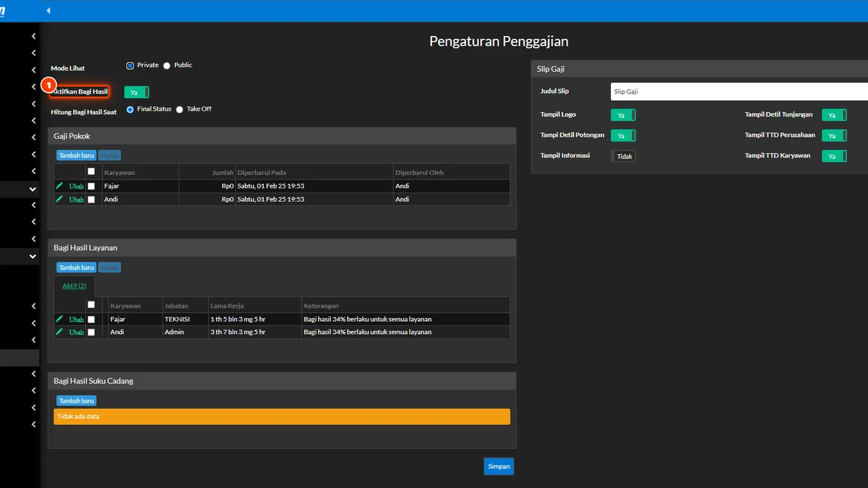The height and width of the screenshot is (488, 868).
Task: Click the pencil icon for Andi in Bagi Hasil Layanan
Action: [59, 332]
